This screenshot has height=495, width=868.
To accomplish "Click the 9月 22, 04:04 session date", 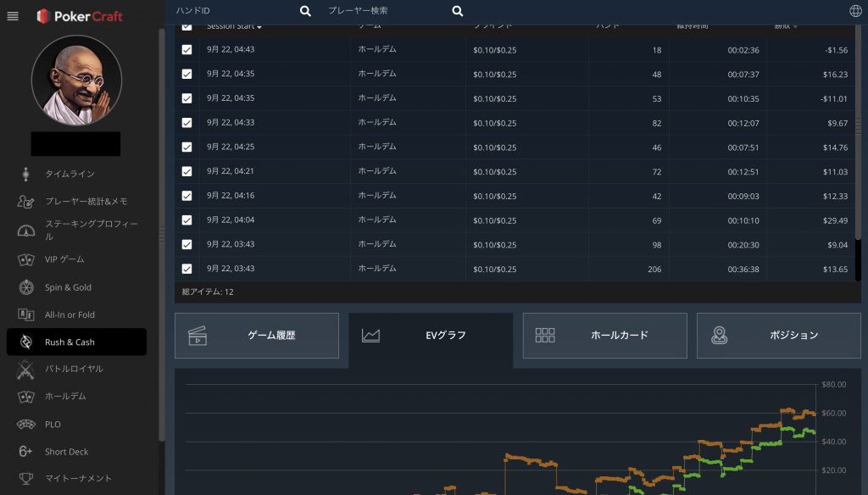I will [x=231, y=220].
